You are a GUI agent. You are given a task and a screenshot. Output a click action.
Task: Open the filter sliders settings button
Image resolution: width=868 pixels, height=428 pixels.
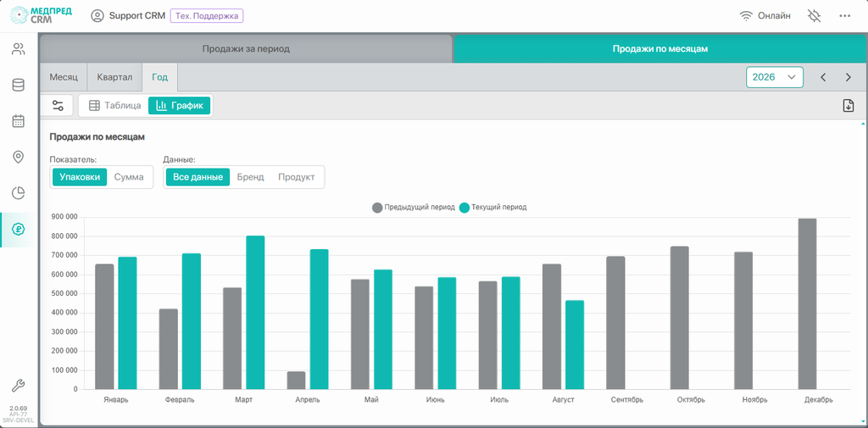(x=58, y=105)
